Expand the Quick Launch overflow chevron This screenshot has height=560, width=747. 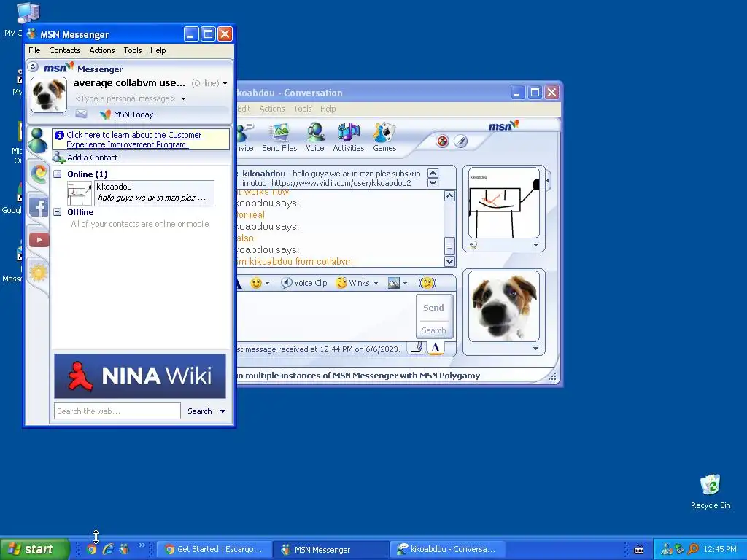(142, 545)
